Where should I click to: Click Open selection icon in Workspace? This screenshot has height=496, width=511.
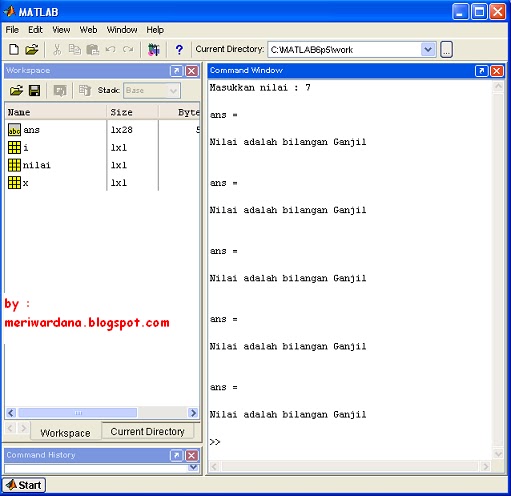point(60,90)
